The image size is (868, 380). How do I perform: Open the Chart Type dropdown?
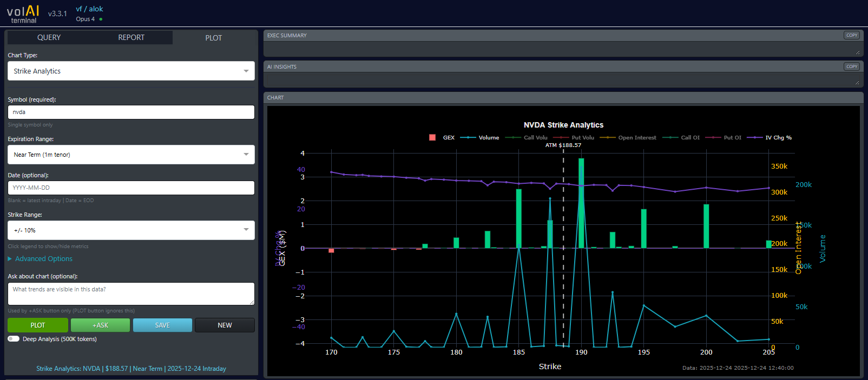pyautogui.click(x=131, y=71)
